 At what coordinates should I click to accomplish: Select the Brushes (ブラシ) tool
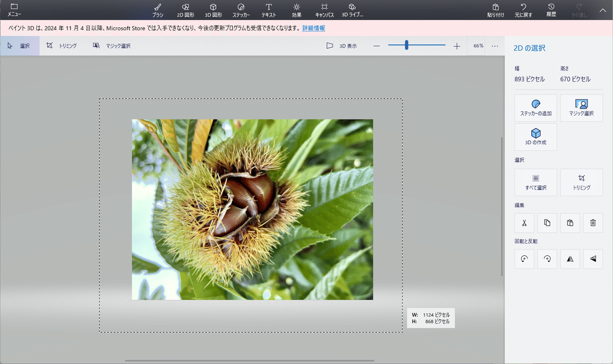pyautogui.click(x=158, y=10)
